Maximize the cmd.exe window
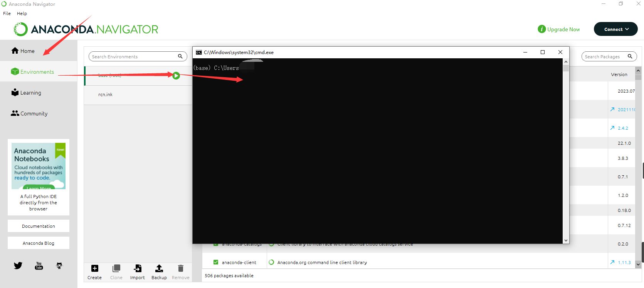 point(543,52)
